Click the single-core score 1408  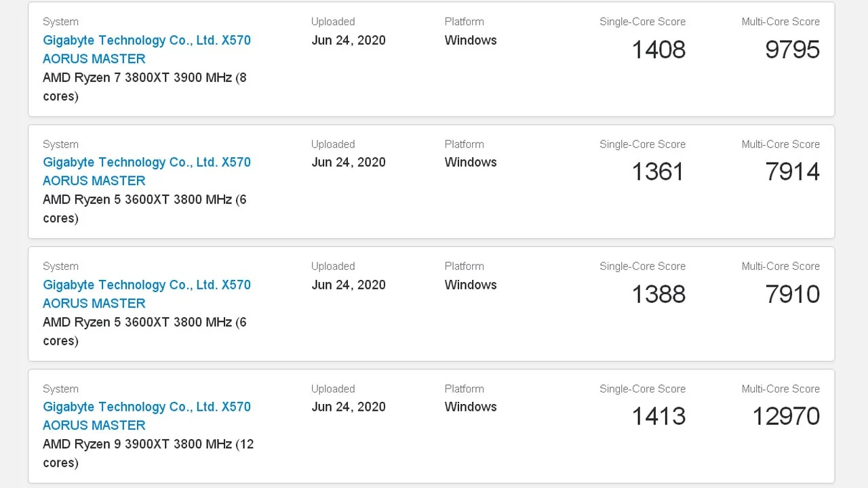658,49
